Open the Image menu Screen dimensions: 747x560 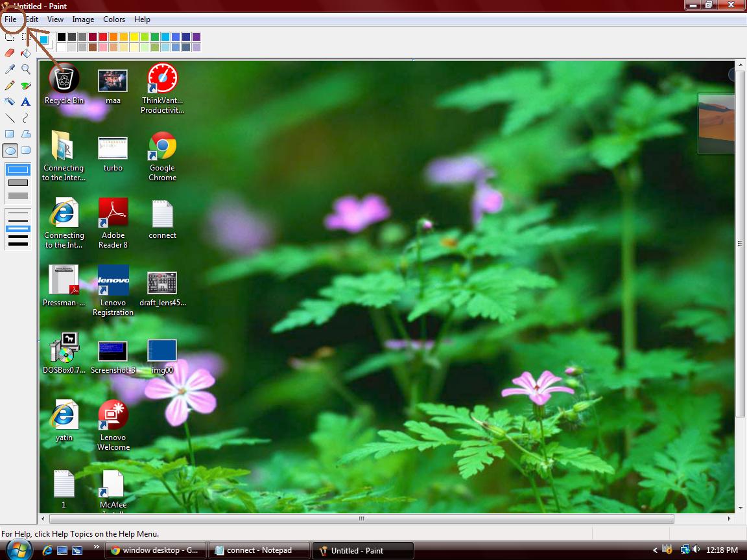point(83,19)
